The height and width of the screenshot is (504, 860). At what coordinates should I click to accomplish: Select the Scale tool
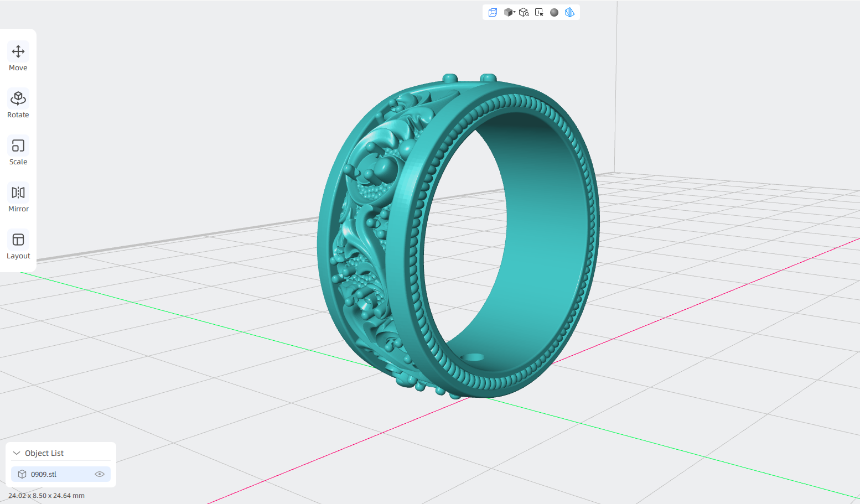point(18,152)
